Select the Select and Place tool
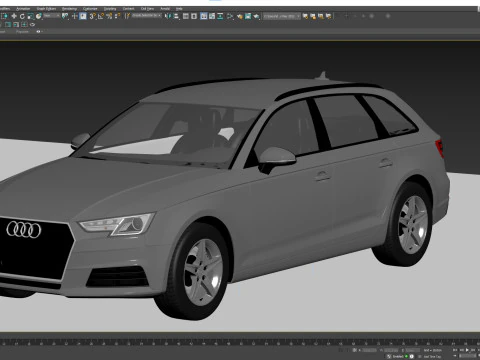This screenshot has height=360, width=480. pos(39,16)
